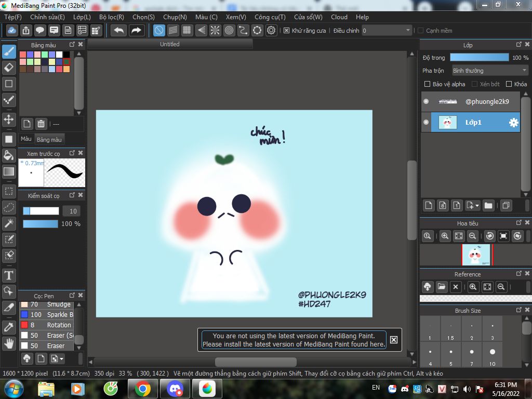The height and width of the screenshot is (399, 532).
Task: Adjust the Độ trong opacity slider
Action: coord(480,57)
